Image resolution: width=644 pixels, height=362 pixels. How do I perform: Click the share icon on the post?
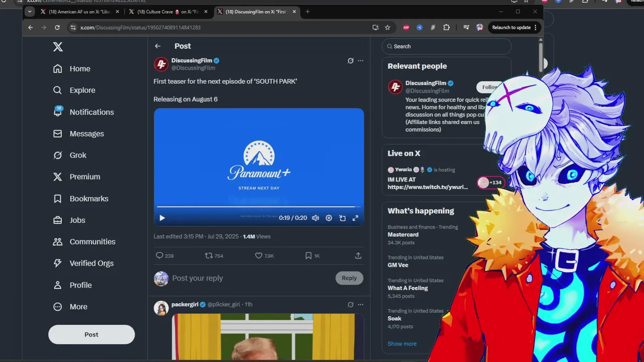[358, 255]
